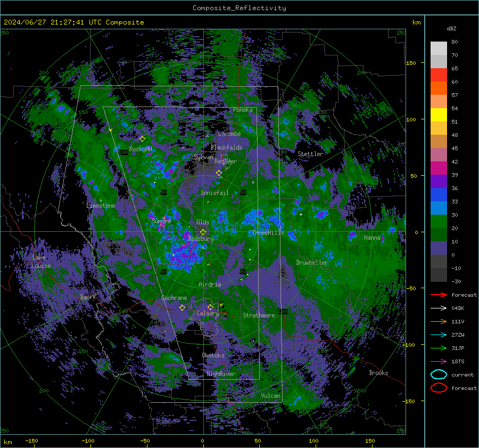Click the Banff label

[x=88, y=297]
